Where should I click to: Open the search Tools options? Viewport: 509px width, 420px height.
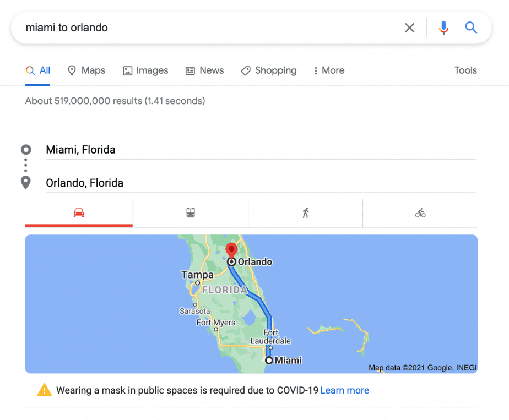465,70
